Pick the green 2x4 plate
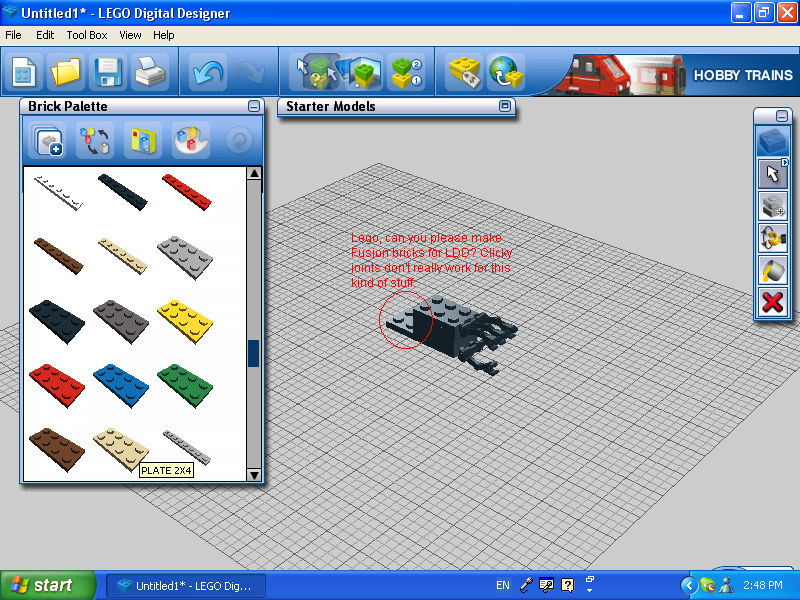The image size is (800, 600). click(x=185, y=385)
